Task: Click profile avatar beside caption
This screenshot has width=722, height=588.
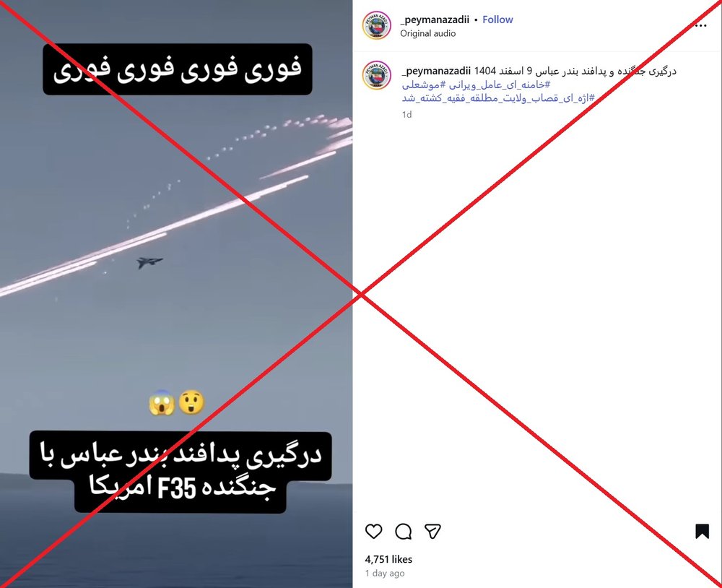Action: pyautogui.click(x=377, y=75)
